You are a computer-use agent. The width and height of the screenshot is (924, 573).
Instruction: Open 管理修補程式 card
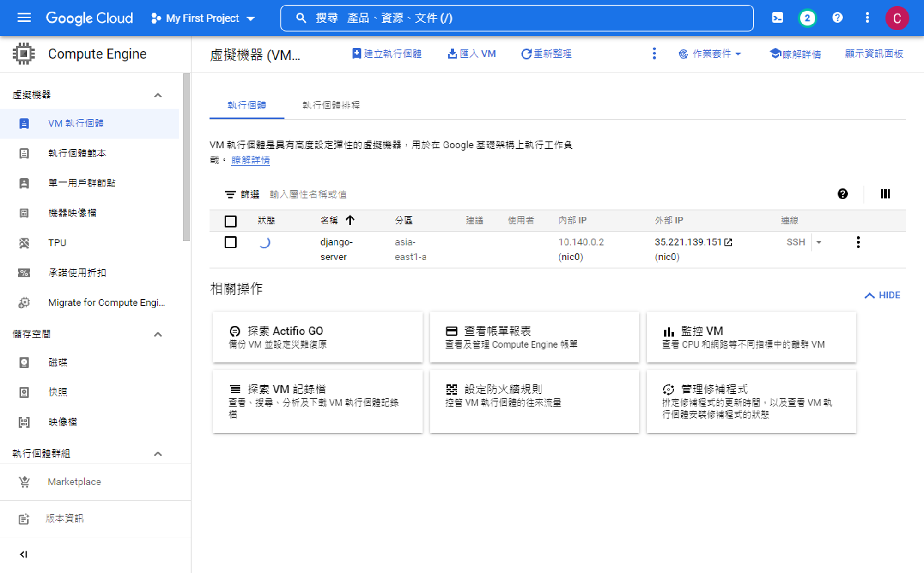[751, 401]
